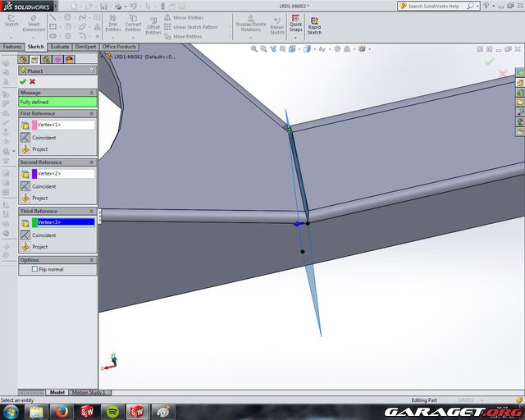
Task: Click the Coincident icon under First Reference
Action: (x=25, y=137)
